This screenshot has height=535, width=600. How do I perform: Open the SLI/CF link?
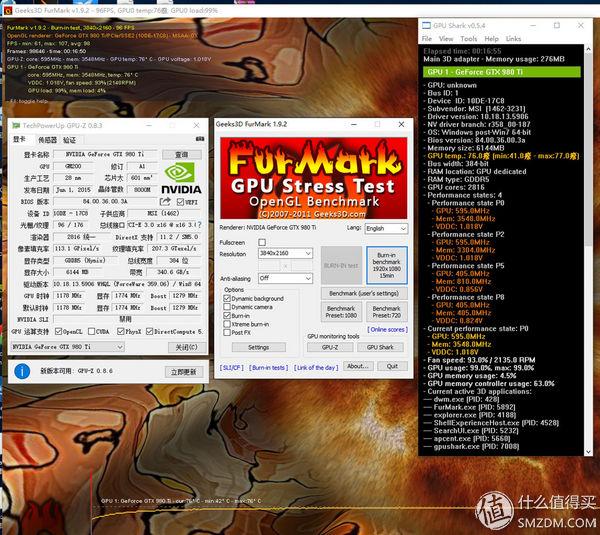[232, 367]
